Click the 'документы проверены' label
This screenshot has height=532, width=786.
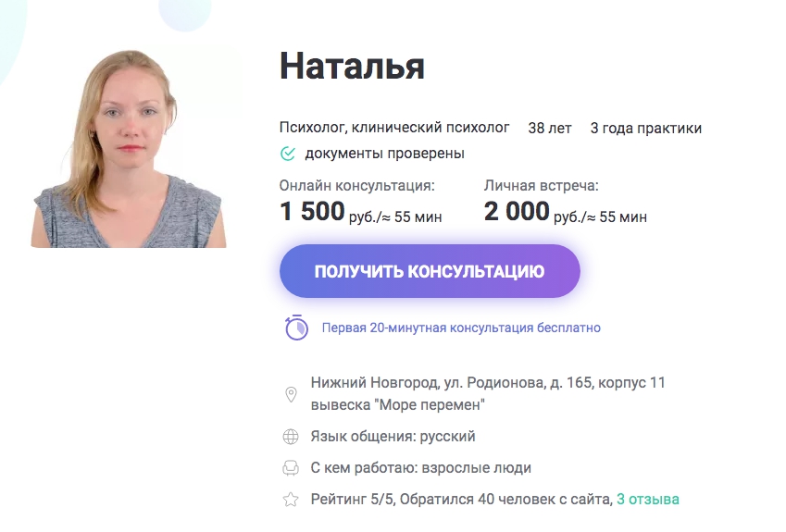point(384,154)
